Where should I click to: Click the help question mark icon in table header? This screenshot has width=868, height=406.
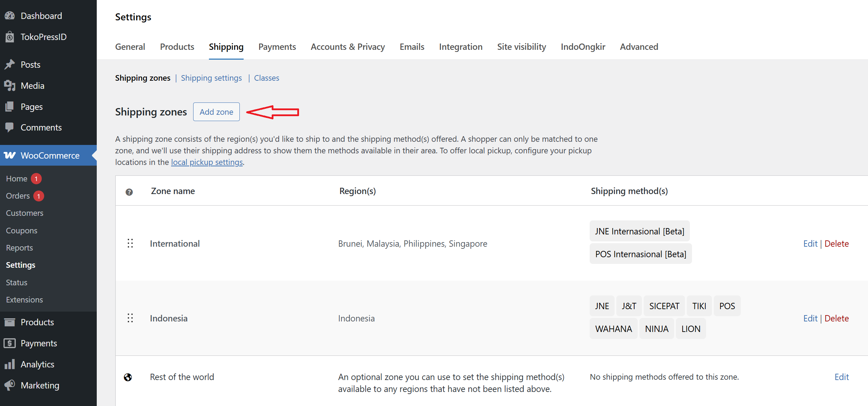(129, 192)
